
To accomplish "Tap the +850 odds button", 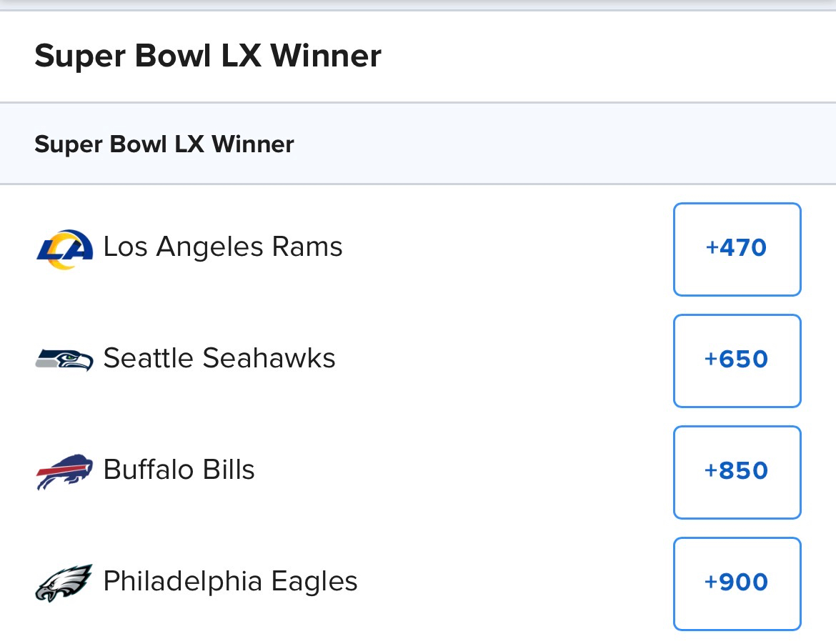I will coord(737,472).
